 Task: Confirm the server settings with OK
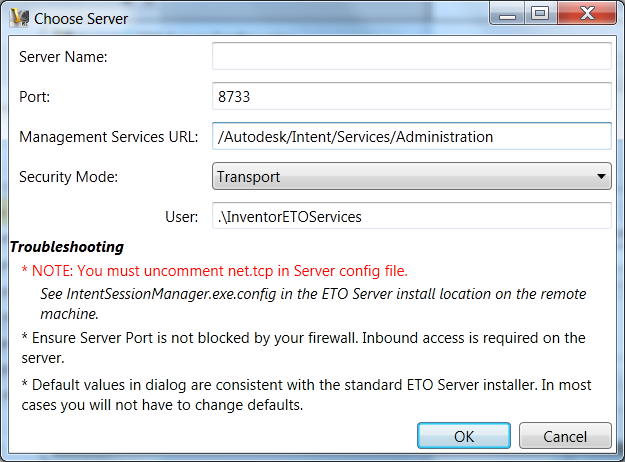click(464, 436)
